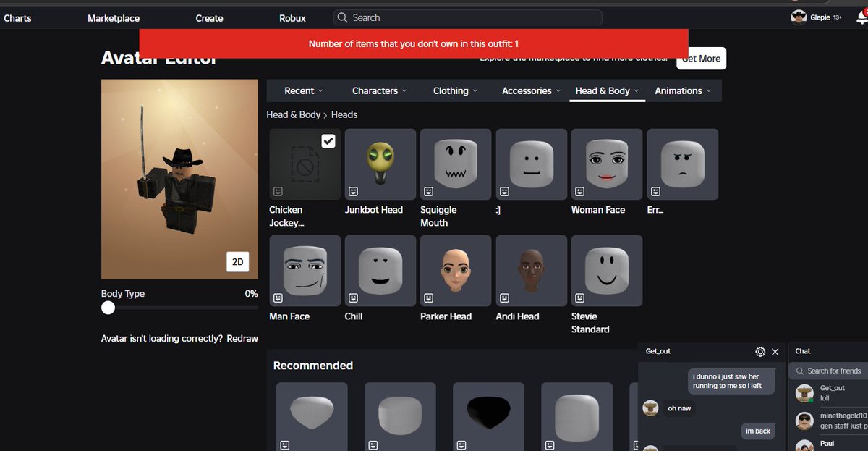Select the Squiggle Mouth head

456,164
